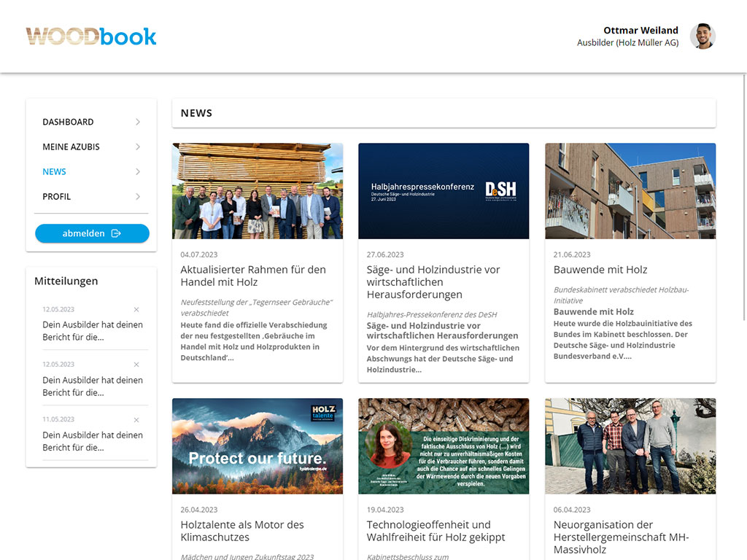Dismiss the second 12.05.2023 notification
The width and height of the screenshot is (747, 560).
coord(136,365)
